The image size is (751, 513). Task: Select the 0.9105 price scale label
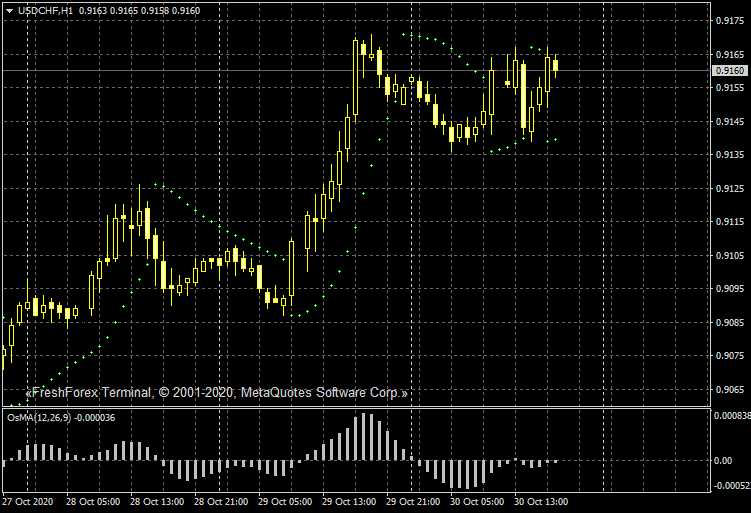(730, 255)
